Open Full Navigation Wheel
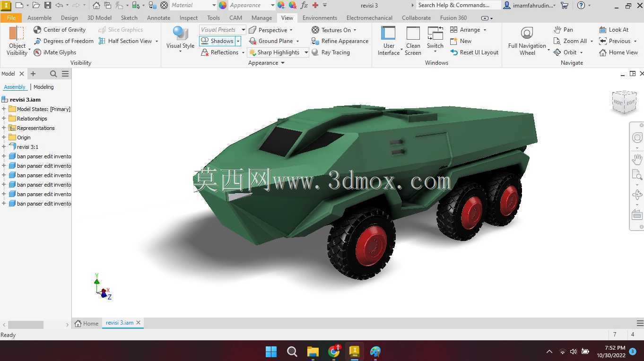 527,41
